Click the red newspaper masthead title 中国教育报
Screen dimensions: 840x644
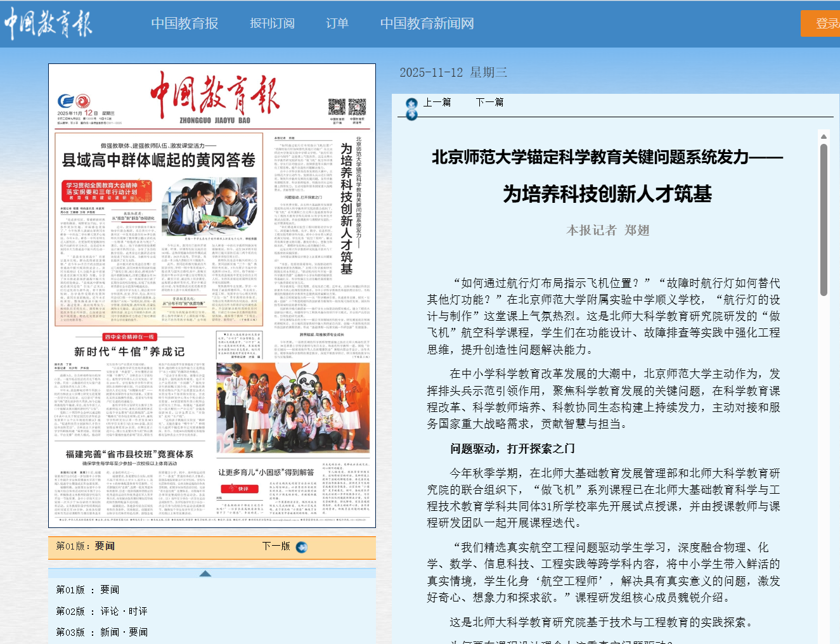click(215, 94)
